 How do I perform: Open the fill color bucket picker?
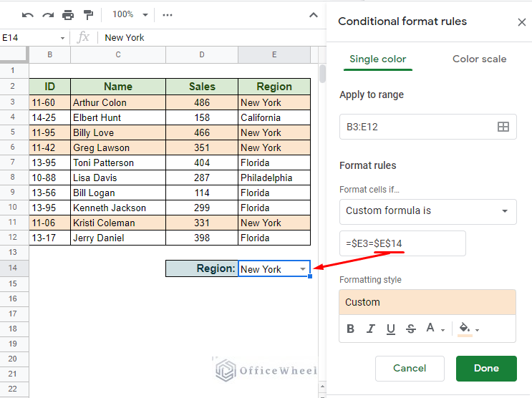[468, 329]
